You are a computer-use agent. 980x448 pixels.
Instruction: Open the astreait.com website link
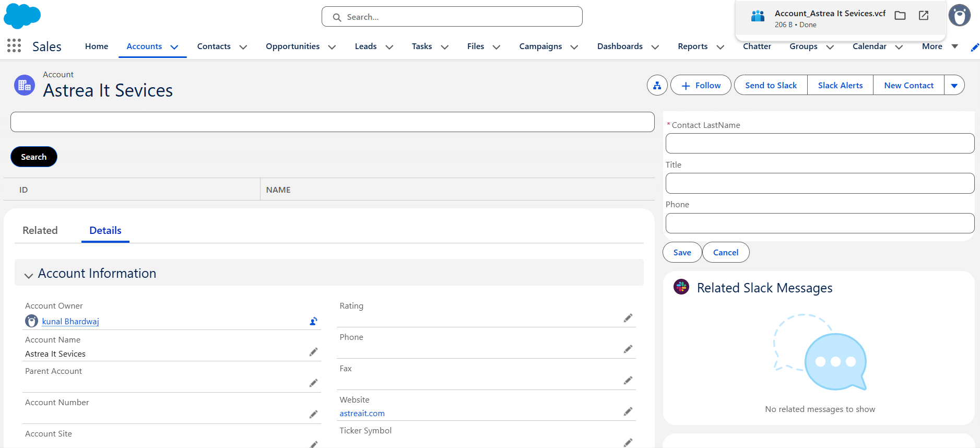[x=362, y=414]
